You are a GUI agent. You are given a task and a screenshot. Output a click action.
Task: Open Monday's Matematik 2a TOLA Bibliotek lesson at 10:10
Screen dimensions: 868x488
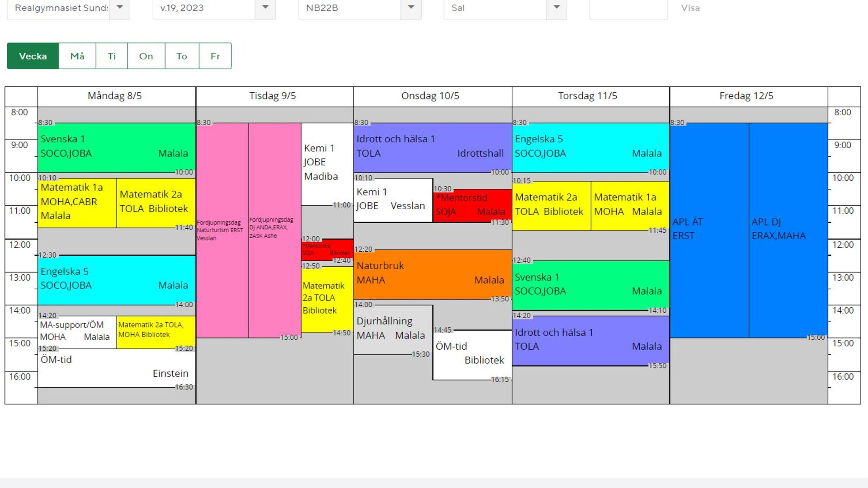[x=156, y=202]
